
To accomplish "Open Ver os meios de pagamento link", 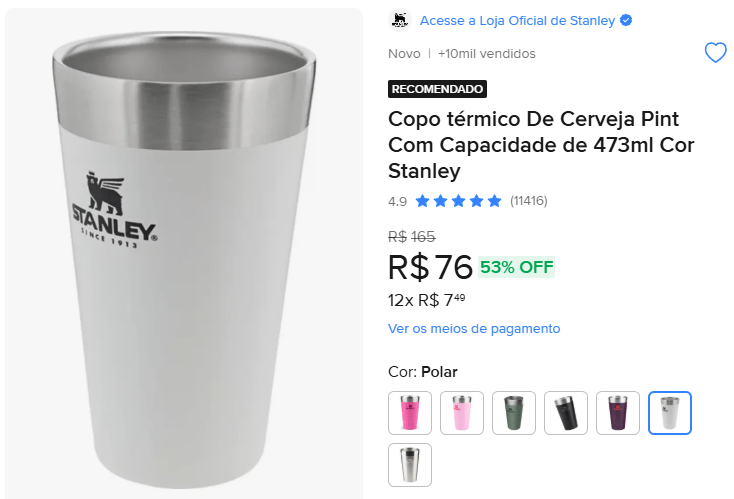I will tap(474, 328).
